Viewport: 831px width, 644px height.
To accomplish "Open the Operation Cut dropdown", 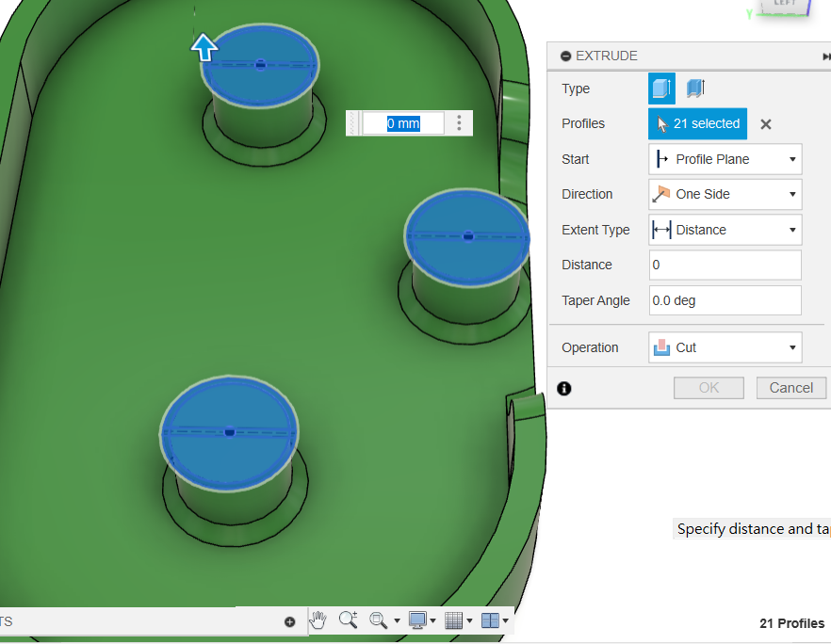I will click(x=725, y=347).
